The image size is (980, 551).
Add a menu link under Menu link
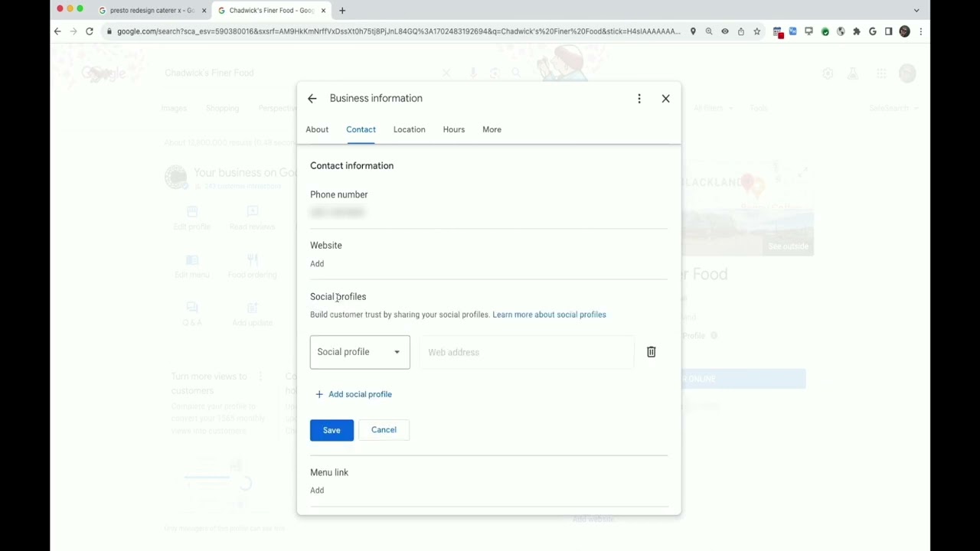[x=317, y=491]
